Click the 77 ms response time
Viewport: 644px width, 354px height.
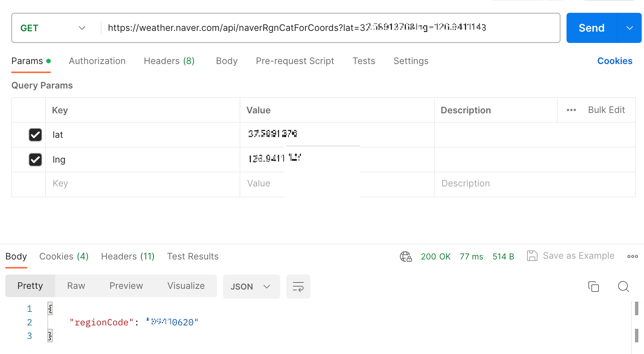[471, 256]
